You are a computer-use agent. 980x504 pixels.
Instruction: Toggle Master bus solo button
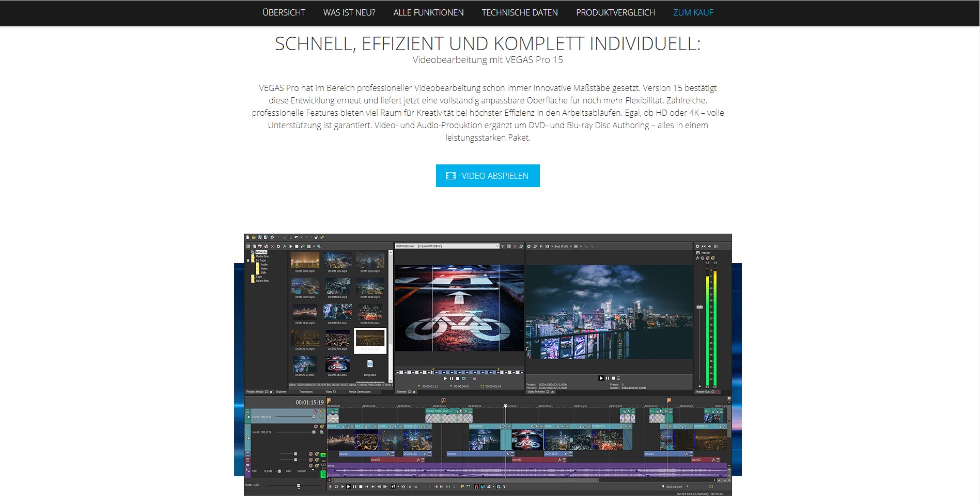pos(712,258)
